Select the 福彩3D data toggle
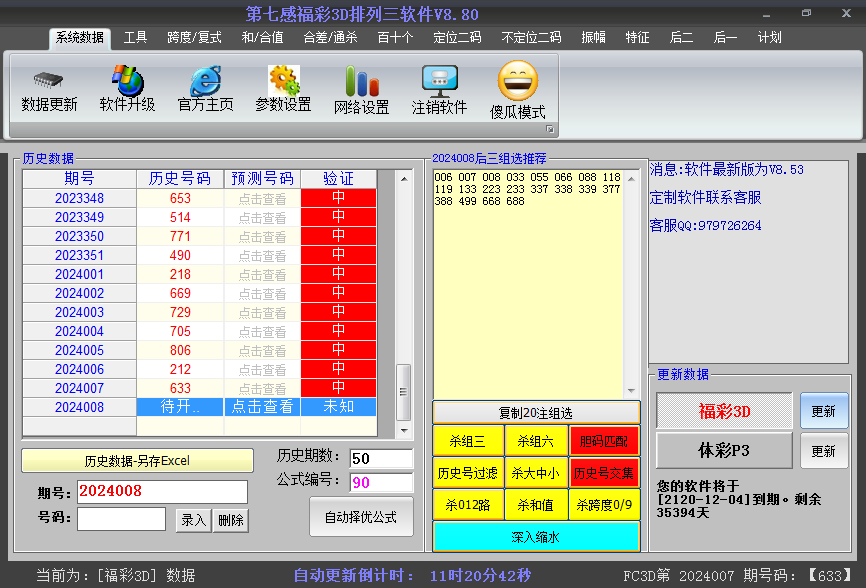 click(724, 411)
